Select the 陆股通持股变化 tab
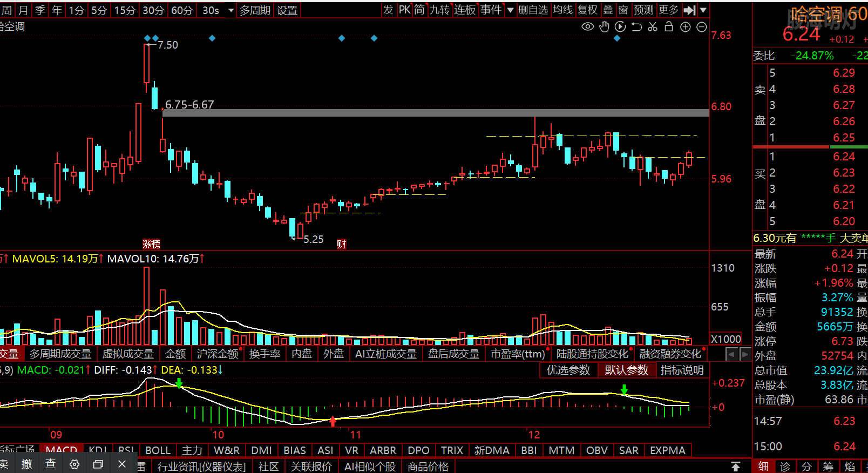868x473 pixels. [592, 354]
